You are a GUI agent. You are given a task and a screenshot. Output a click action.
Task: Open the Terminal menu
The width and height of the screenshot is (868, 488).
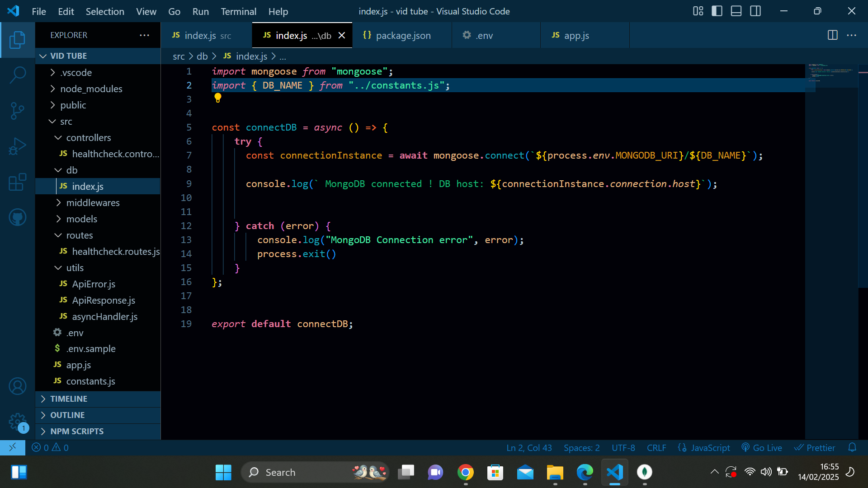[238, 12]
